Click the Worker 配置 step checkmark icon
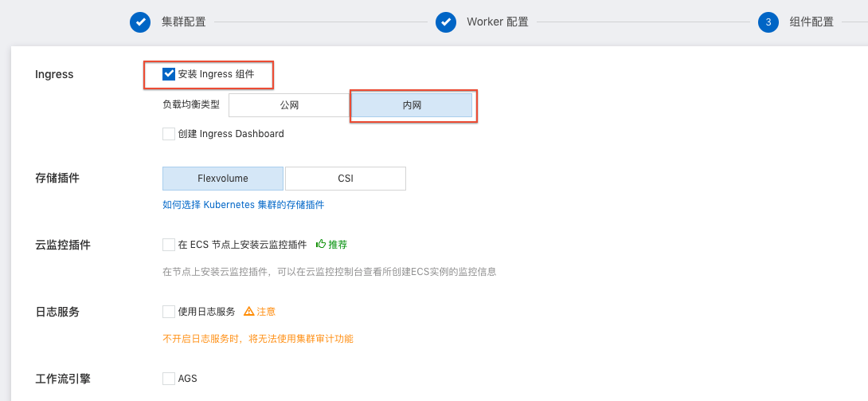The width and height of the screenshot is (868, 401). [x=446, y=22]
